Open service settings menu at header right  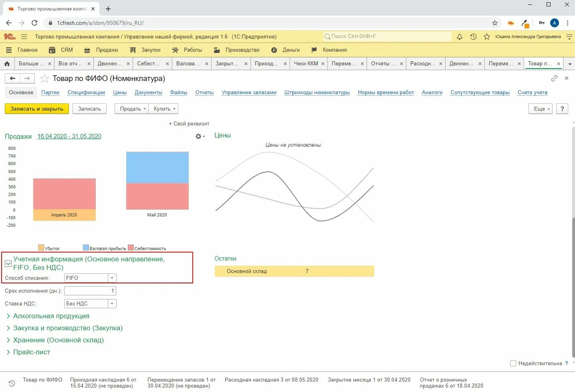[569, 36]
